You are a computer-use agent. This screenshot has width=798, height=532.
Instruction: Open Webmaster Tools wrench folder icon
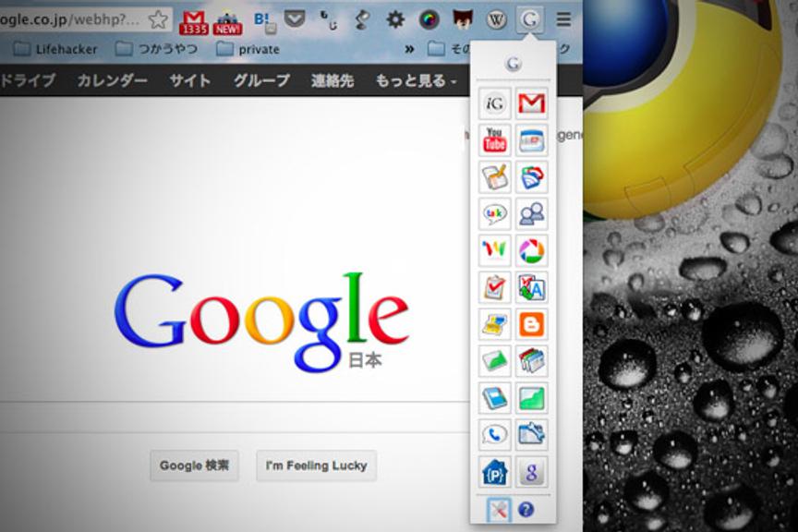tap(531, 434)
